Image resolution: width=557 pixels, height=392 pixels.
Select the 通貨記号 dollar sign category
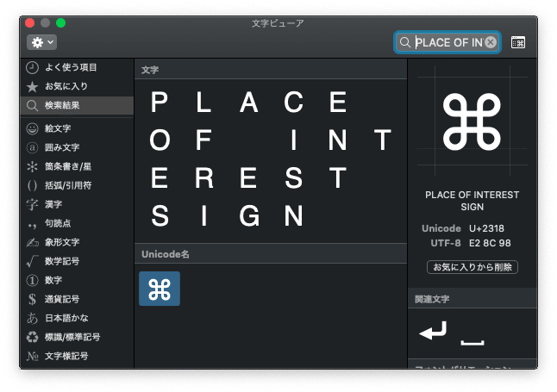click(x=32, y=299)
